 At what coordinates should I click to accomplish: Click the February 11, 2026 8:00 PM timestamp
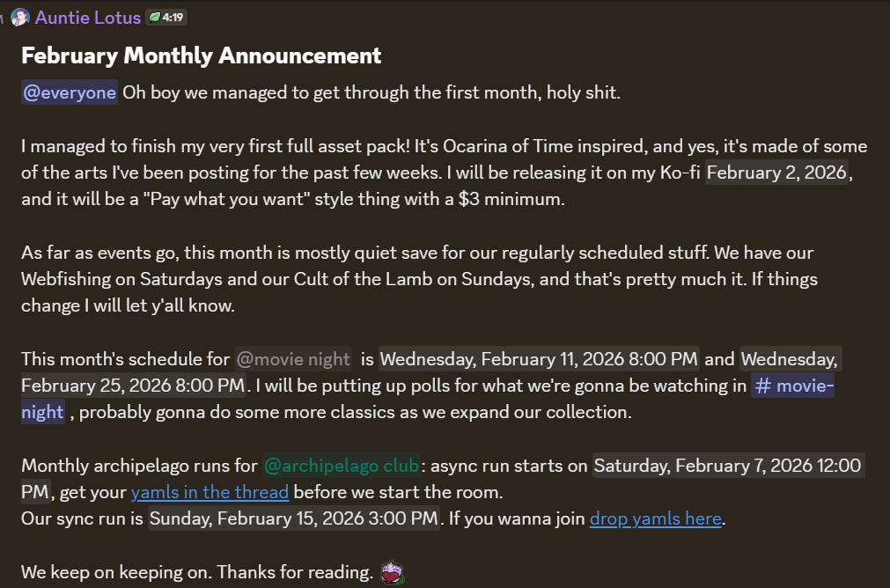point(540,359)
